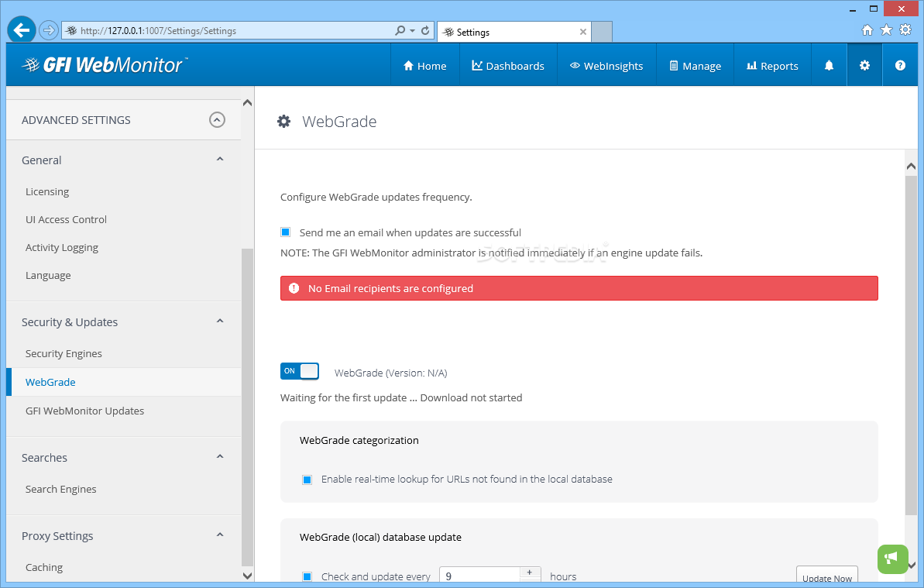This screenshot has width=924, height=588.
Task: Click the update hours input field
Action: [479, 576]
